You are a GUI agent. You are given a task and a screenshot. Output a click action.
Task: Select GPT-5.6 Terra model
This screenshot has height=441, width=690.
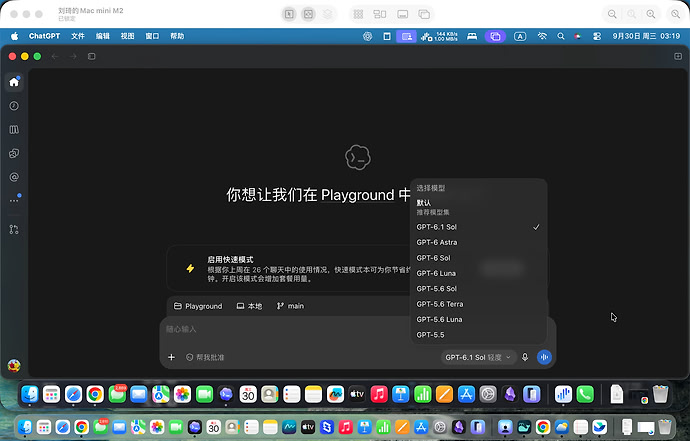[x=478, y=304]
